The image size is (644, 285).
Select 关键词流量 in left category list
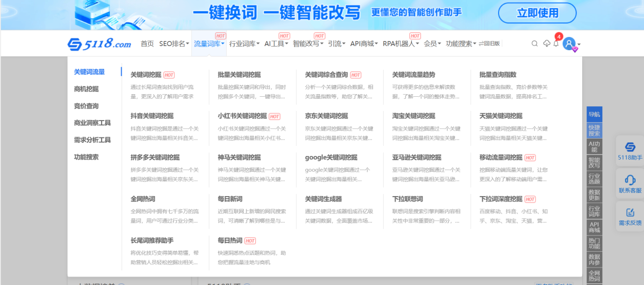pos(89,72)
